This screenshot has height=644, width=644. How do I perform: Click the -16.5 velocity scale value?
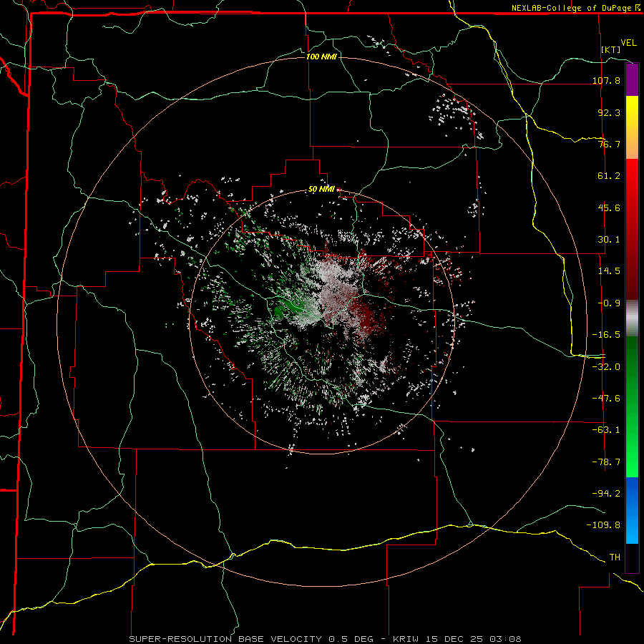point(606,335)
